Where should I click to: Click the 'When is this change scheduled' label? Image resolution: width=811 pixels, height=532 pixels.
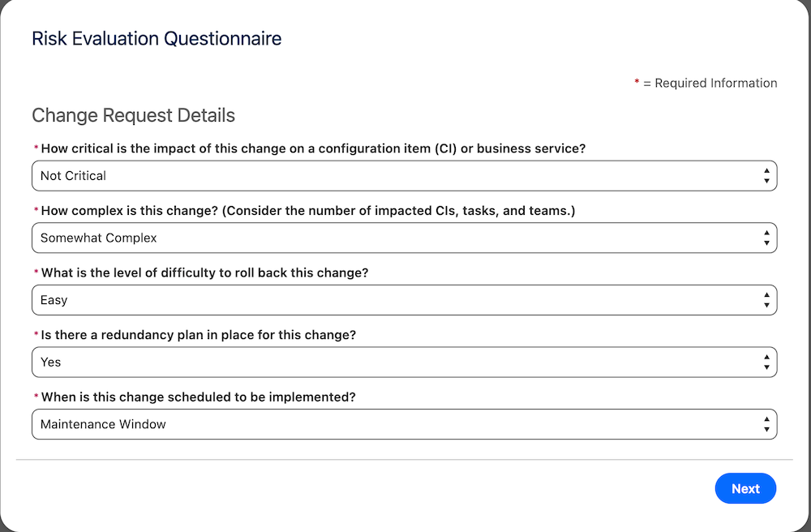198,397
